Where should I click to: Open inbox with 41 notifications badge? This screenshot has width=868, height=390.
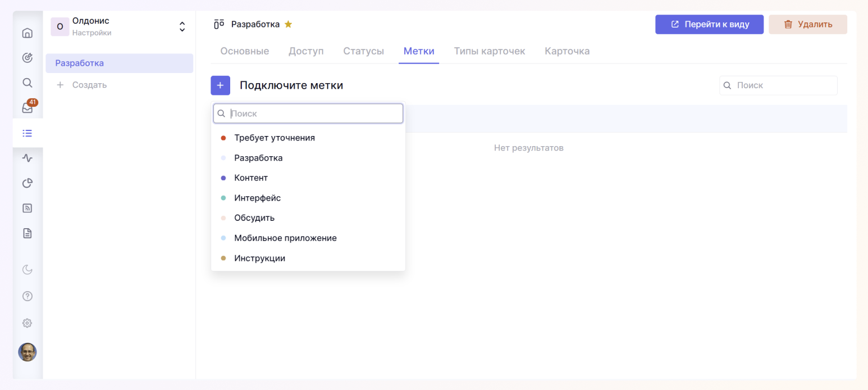coord(27,108)
